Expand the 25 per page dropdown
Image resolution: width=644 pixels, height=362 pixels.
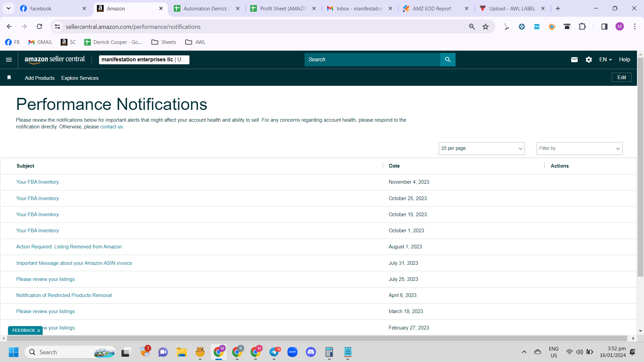pyautogui.click(x=482, y=148)
